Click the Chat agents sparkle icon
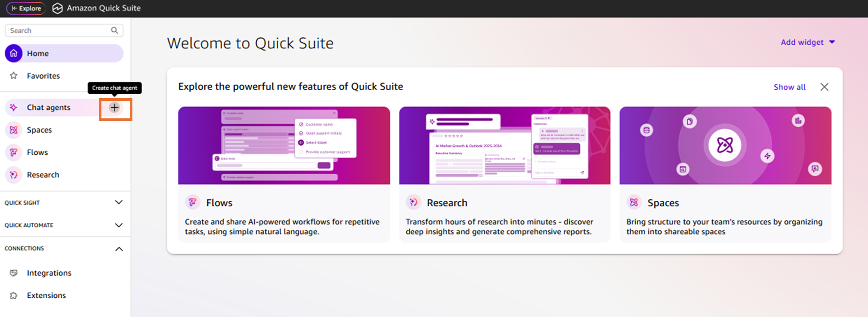 (x=14, y=107)
